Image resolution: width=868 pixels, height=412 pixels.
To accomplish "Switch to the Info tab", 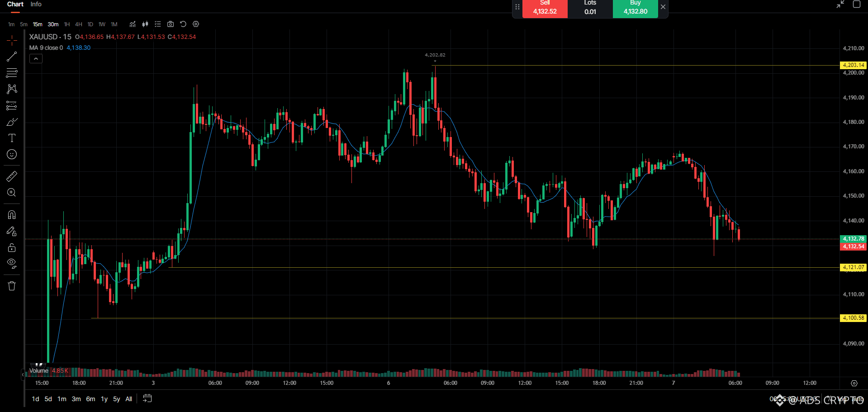I will coord(36,4).
